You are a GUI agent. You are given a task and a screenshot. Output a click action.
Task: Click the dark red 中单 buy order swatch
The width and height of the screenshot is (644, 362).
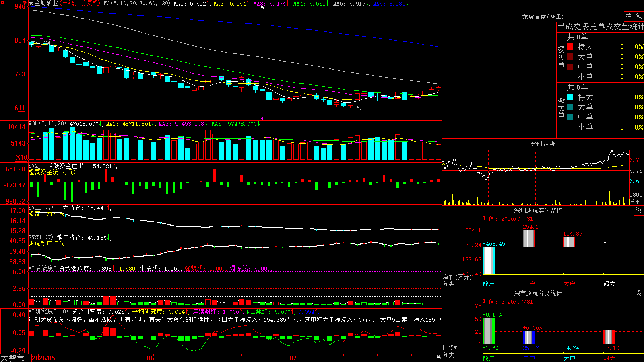coord(570,66)
